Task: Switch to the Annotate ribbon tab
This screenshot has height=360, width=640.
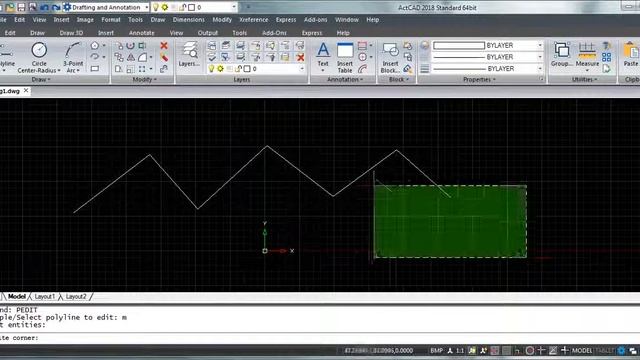Action: click(x=142, y=33)
